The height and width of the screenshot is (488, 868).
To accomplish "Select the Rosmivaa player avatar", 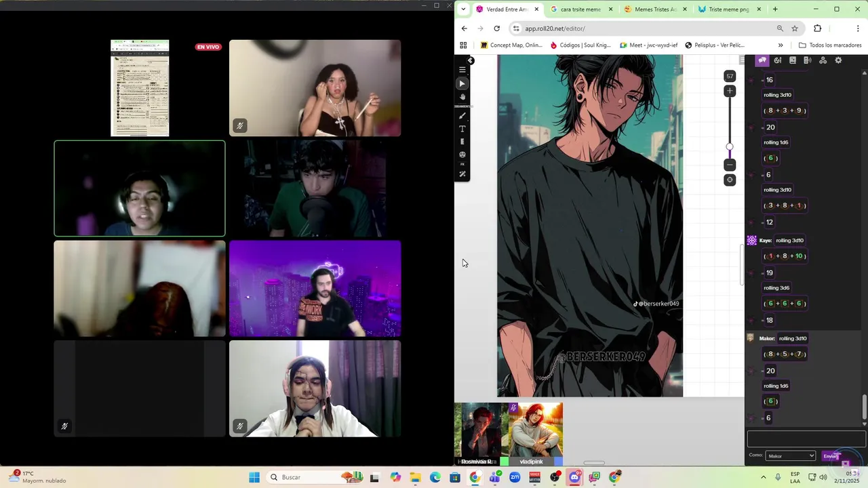I will coord(481,434).
